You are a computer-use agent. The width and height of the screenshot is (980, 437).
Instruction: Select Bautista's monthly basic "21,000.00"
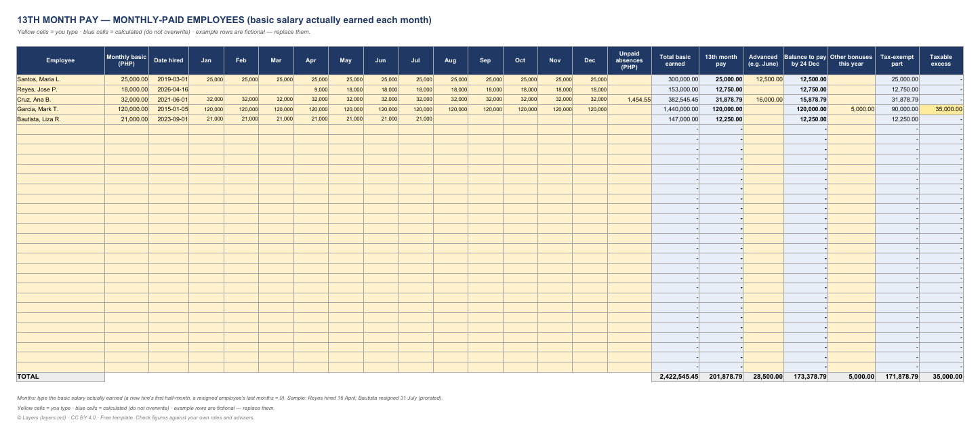tap(127, 119)
